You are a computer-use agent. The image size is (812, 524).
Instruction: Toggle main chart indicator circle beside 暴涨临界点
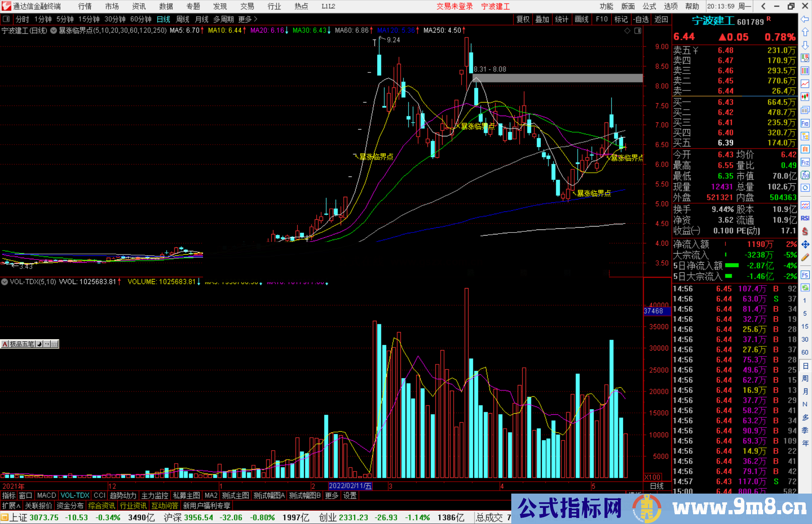(x=53, y=30)
